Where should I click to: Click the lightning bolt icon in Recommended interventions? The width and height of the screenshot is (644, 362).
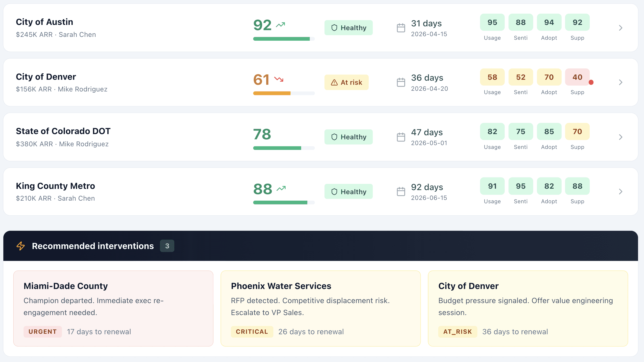tap(21, 246)
